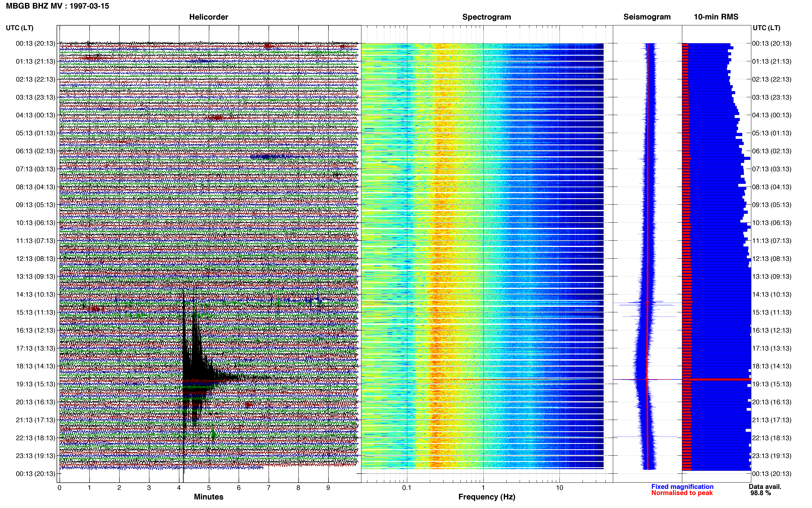The height and width of the screenshot is (508, 812).
Task: Click the right time label 19:13 (15:13)
Action: tap(772, 384)
